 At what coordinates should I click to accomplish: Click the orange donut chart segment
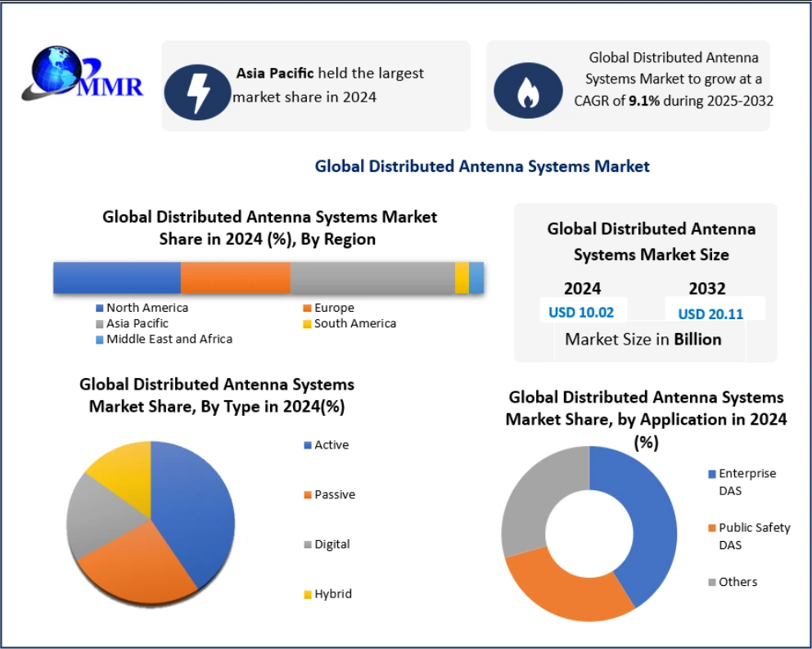click(x=565, y=585)
